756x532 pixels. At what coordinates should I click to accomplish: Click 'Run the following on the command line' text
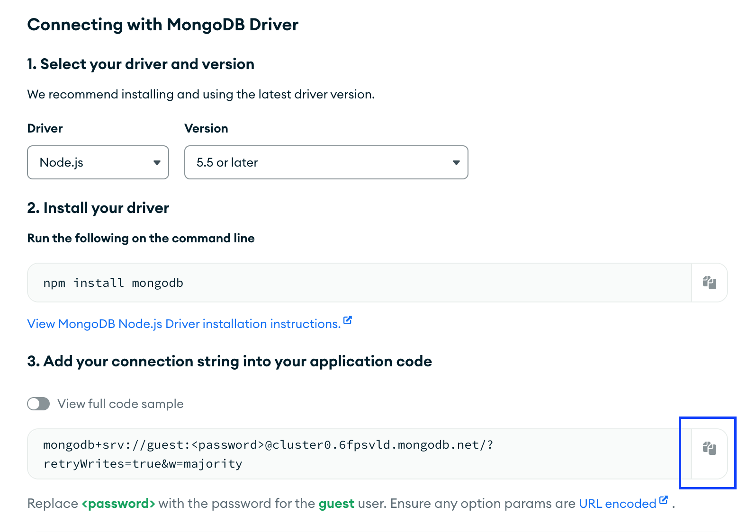pos(141,238)
